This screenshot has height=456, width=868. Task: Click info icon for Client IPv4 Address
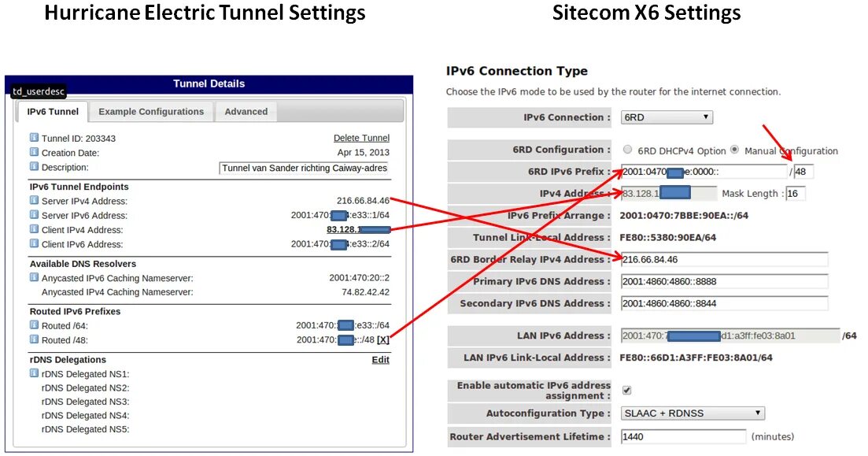pos(34,229)
